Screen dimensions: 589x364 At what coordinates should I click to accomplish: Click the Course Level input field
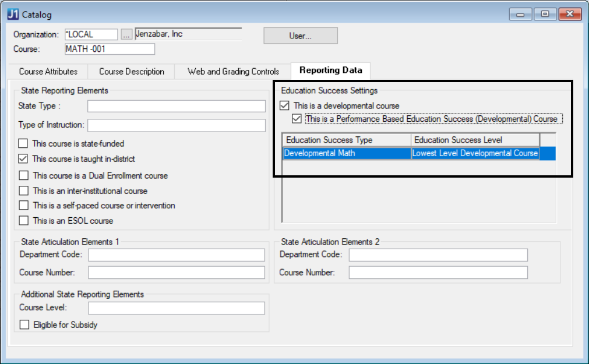click(x=177, y=308)
